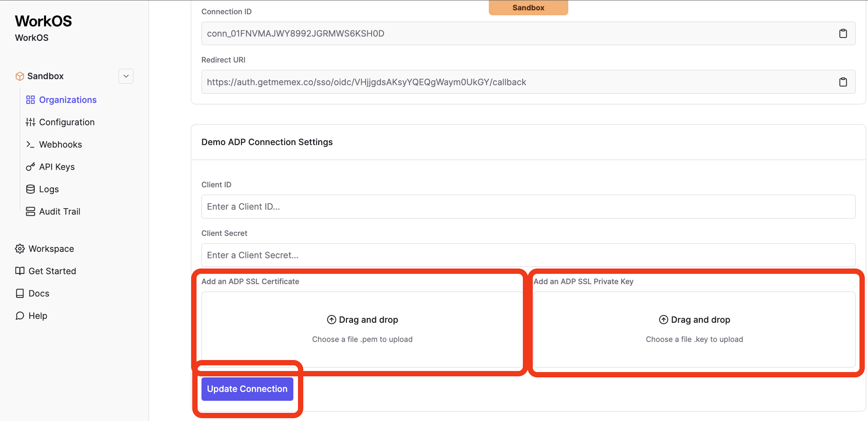Focus the Client Secret input field
The height and width of the screenshot is (421, 868).
(528, 255)
